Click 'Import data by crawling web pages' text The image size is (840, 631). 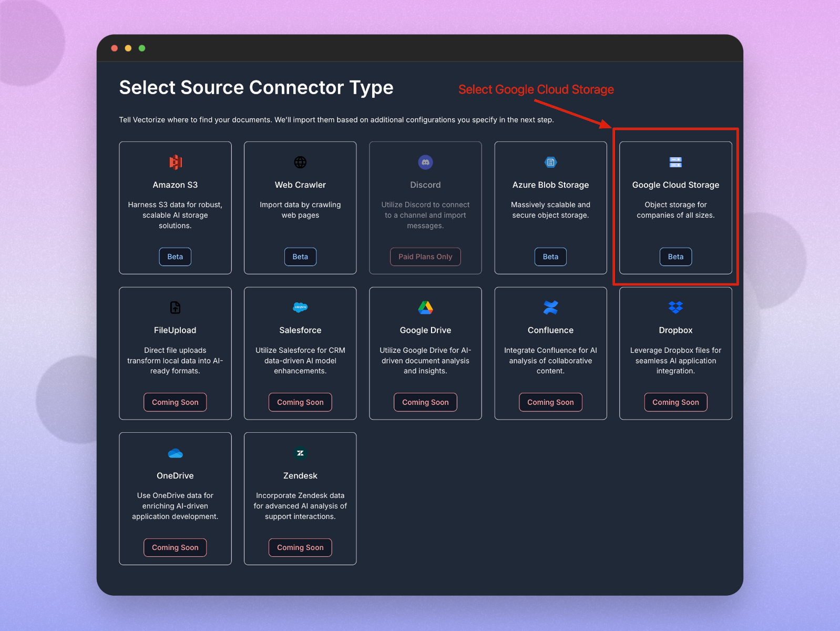point(300,210)
